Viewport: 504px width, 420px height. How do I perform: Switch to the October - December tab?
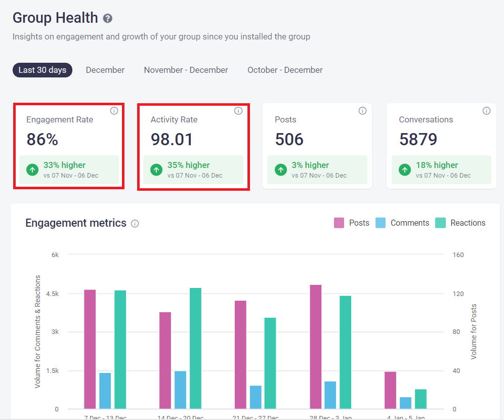tap(285, 70)
